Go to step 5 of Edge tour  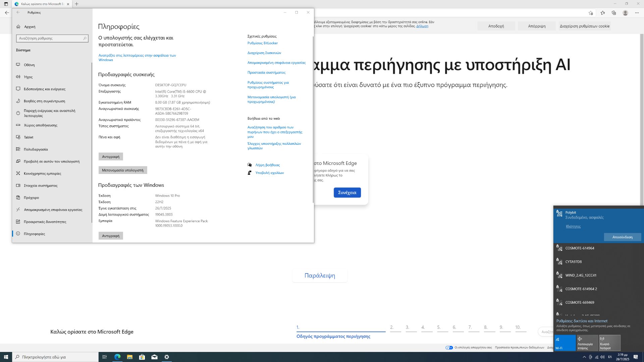tap(442, 328)
